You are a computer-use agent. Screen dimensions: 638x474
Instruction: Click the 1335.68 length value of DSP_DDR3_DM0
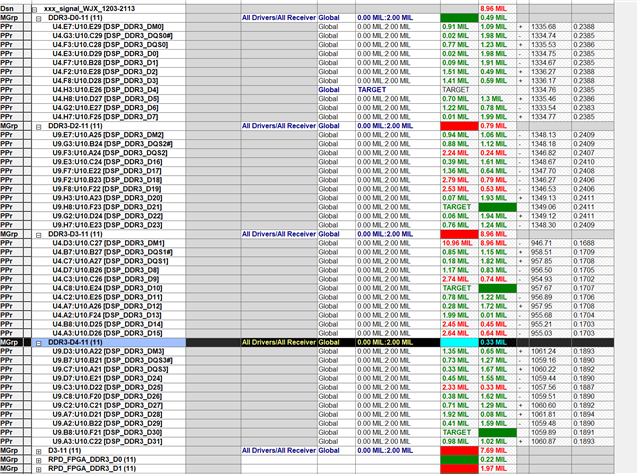pyautogui.click(x=543, y=26)
